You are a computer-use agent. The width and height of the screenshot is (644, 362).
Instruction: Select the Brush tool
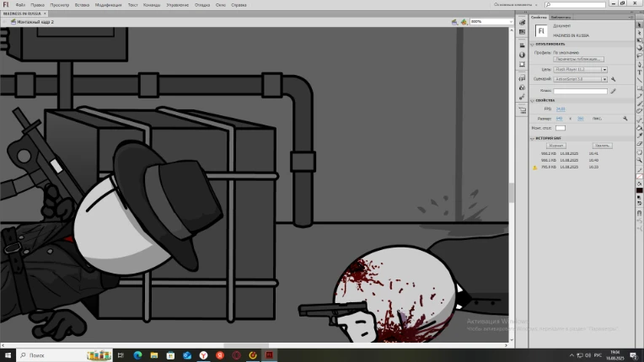pyautogui.click(x=640, y=104)
